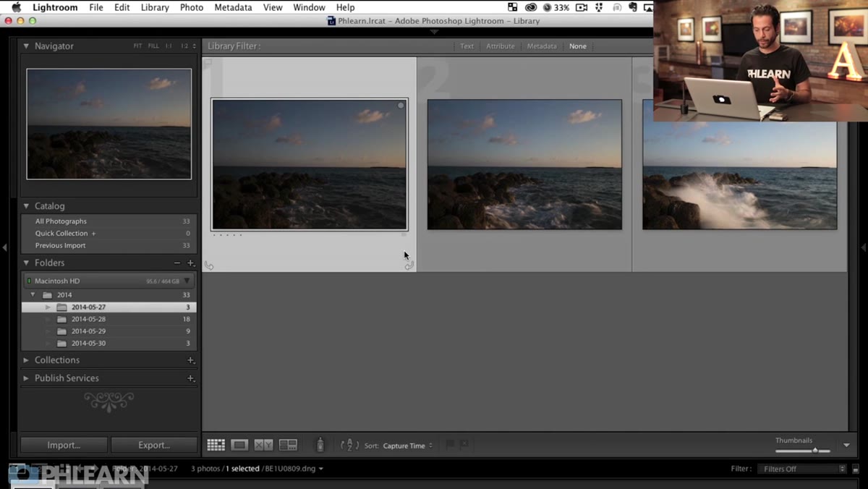
Task: Set flag as rejected icon in toolbar
Action: 464,445
